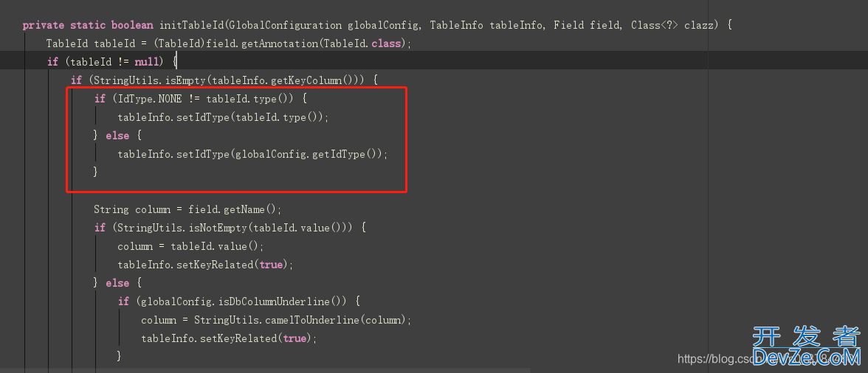Click the first tableInfo.setKeyRelated(true) statement

pyautogui.click(x=205, y=265)
